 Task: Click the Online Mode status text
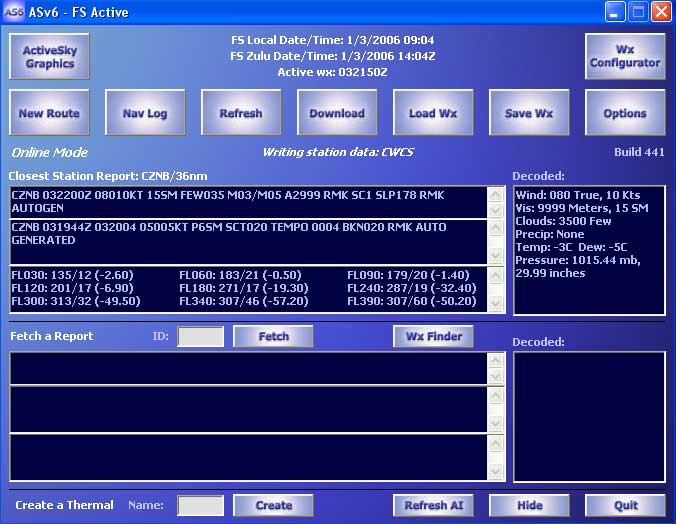pos(50,152)
